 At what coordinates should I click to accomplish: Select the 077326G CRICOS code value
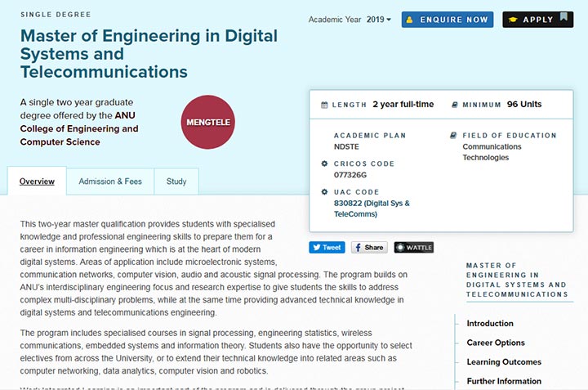coord(350,175)
